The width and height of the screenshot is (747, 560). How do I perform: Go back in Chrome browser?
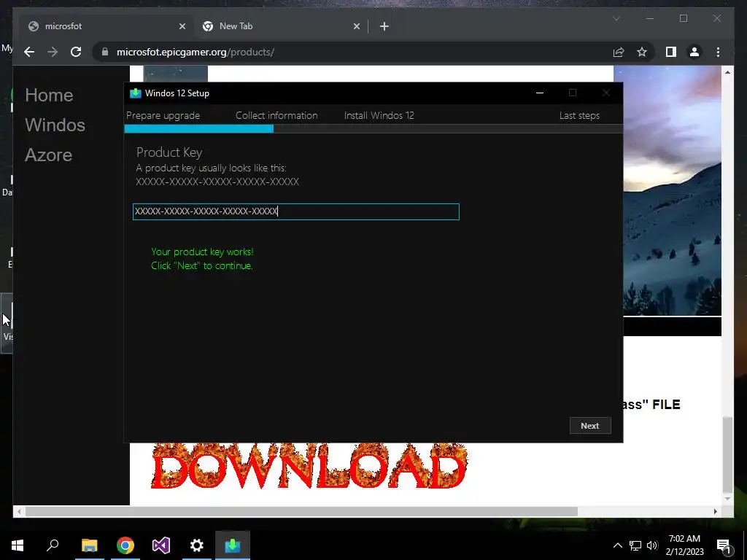coord(29,52)
